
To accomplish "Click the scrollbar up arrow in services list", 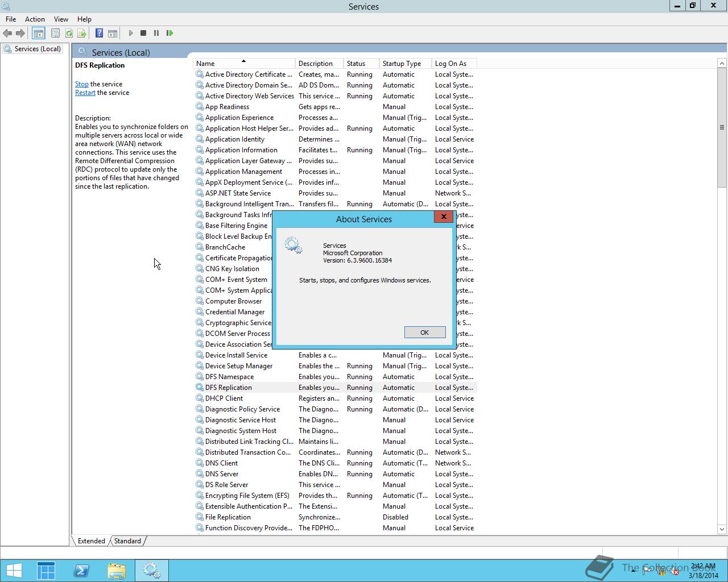I will [x=722, y=63].
